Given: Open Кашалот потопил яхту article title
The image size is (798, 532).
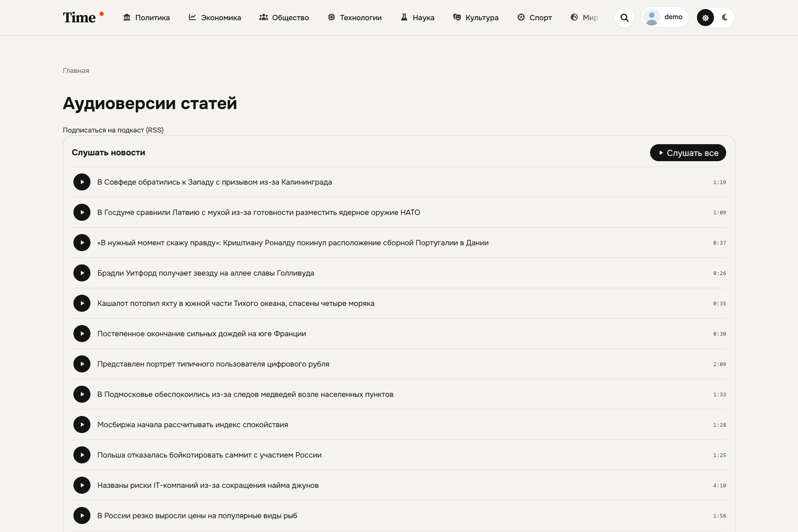Looking at the screenshot, I should [x=236, y=303].
